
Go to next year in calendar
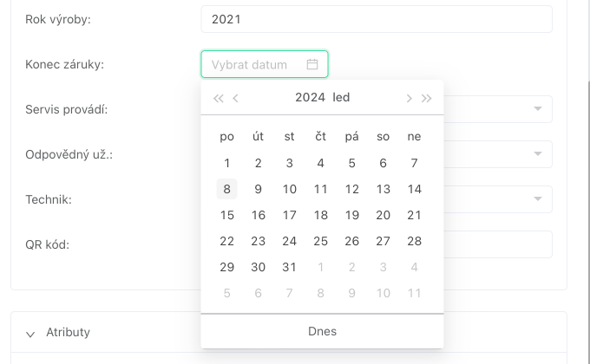coord(427,98)
